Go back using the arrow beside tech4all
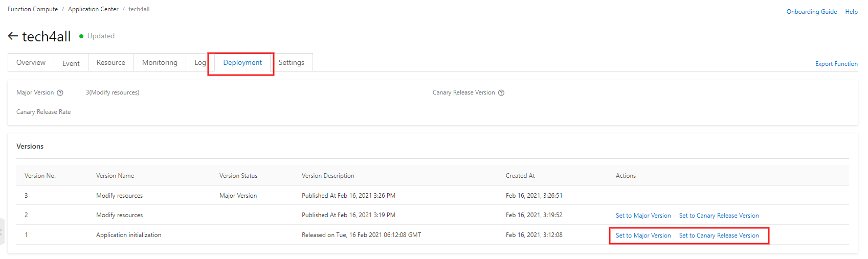Image resolution: width=868 pixels, height=259 pixels. [13, 36]
